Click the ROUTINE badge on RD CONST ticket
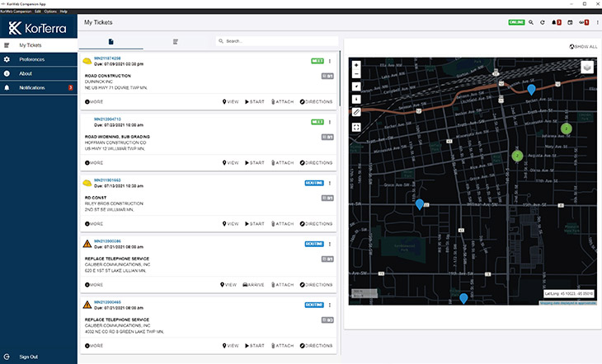602x364 pixels. (x=314, y=183)
